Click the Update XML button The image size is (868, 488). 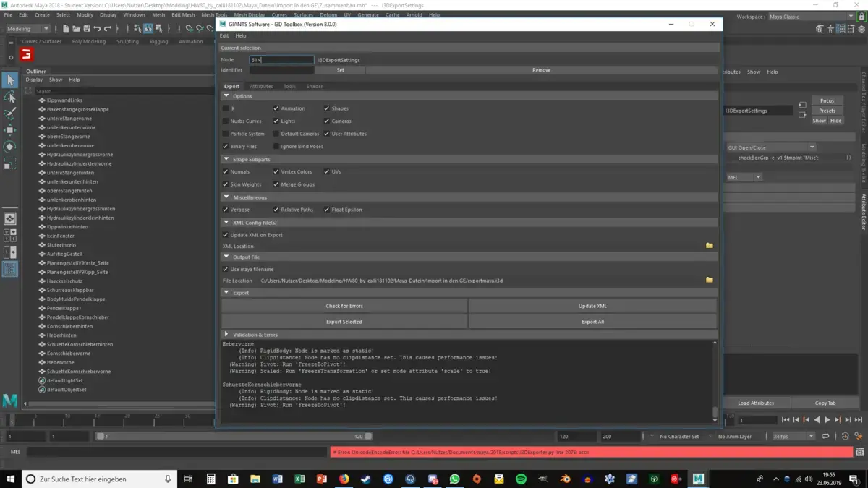(x=592, y=306)
